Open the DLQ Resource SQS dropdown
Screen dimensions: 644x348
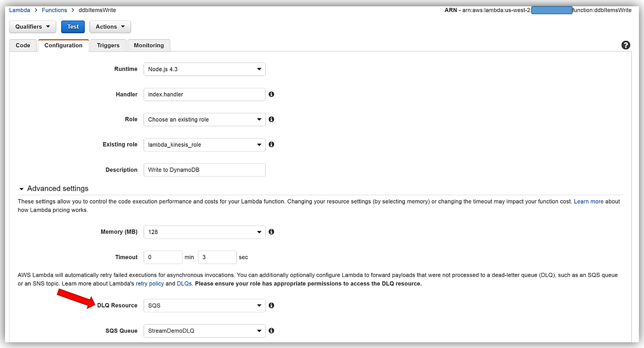click(204, 306)
